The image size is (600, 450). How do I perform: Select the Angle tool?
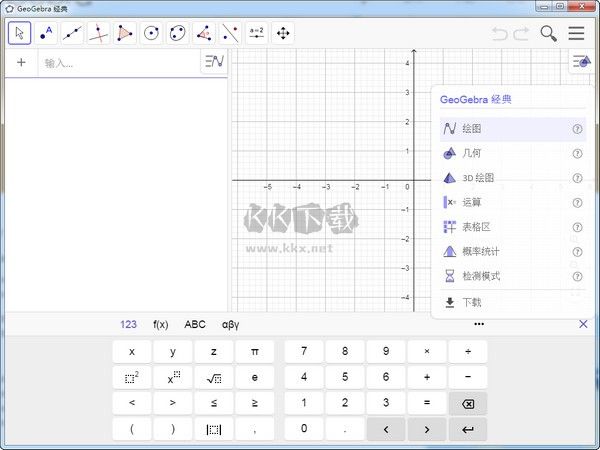pos(203,33)
